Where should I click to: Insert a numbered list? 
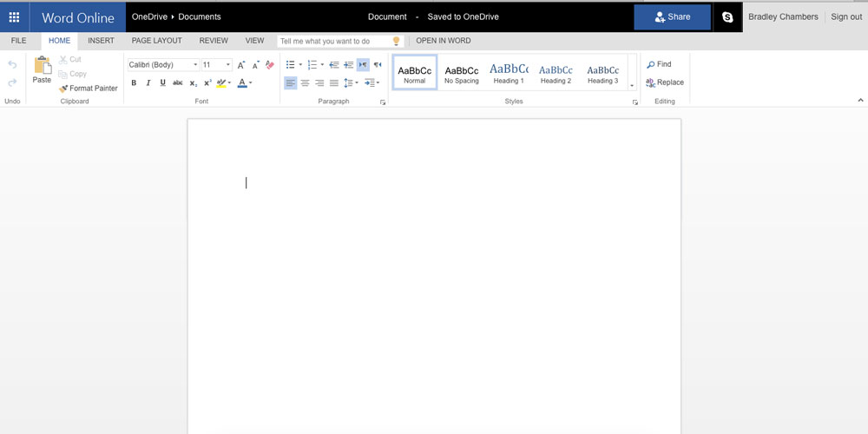coord(312,65)
